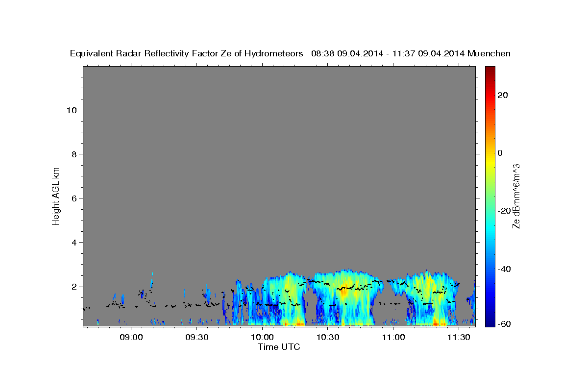Select the 10:30 time tick label

coord(328,337)
